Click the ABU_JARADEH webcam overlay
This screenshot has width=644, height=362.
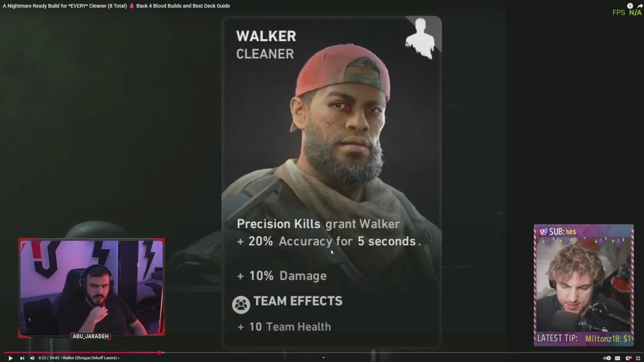click(92, 288)
